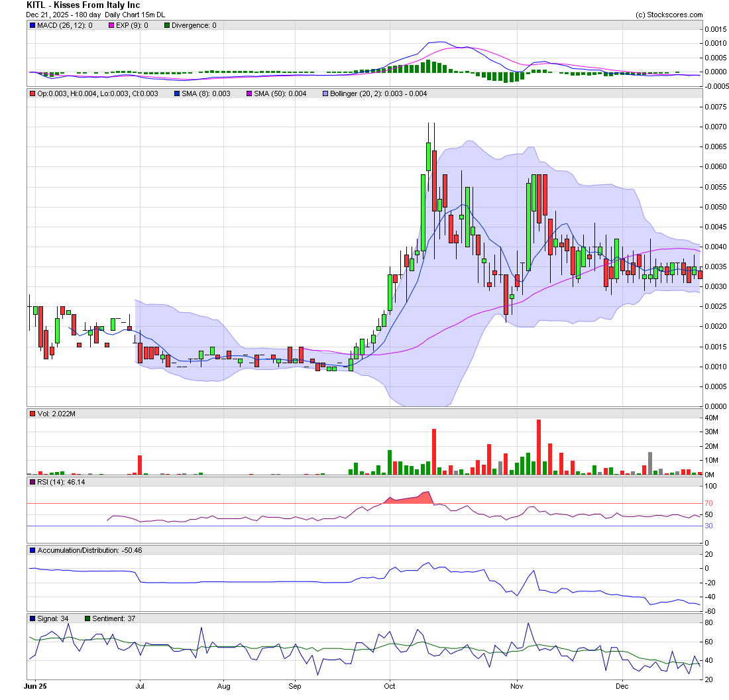Click the red 70 RSI overbought label
The image size is (729, 700).
coord(708,504)
